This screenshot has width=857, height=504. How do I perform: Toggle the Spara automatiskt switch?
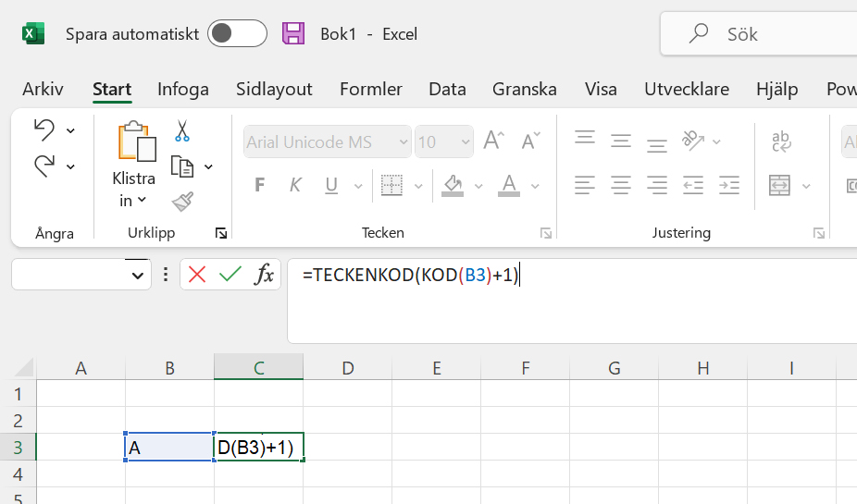point(237,33)
